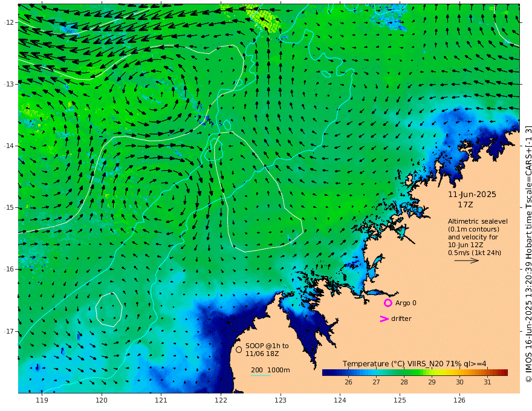Image resolution: width=532 pixels, height=411 pixels.
Task: Click the vertical IMOS copyright timestamp text
Action: [528, 254]
